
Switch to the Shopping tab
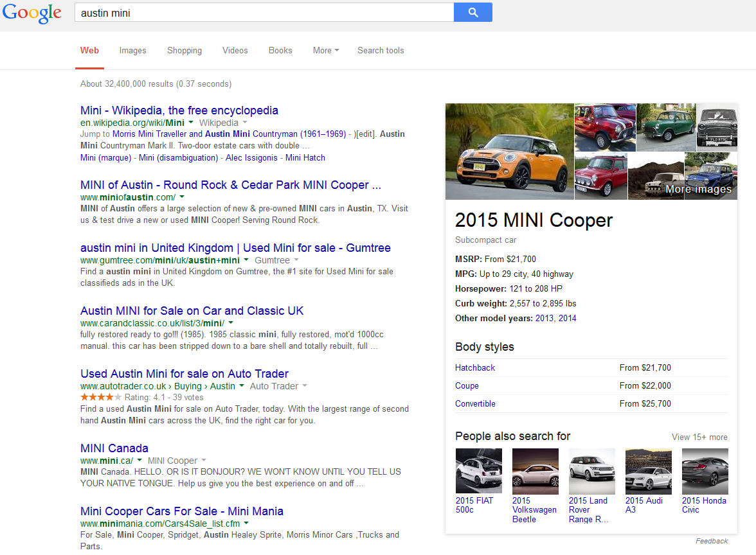point(184,51)
